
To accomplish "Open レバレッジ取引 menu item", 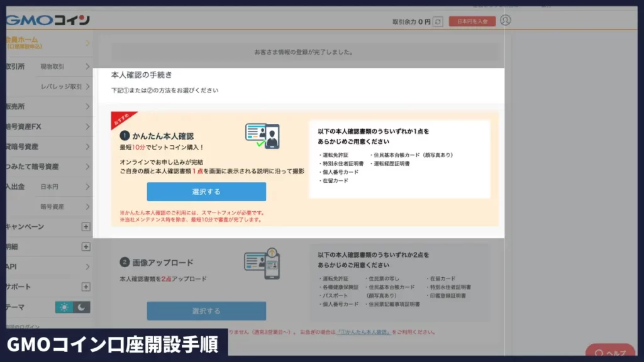I will pos(61,87).
